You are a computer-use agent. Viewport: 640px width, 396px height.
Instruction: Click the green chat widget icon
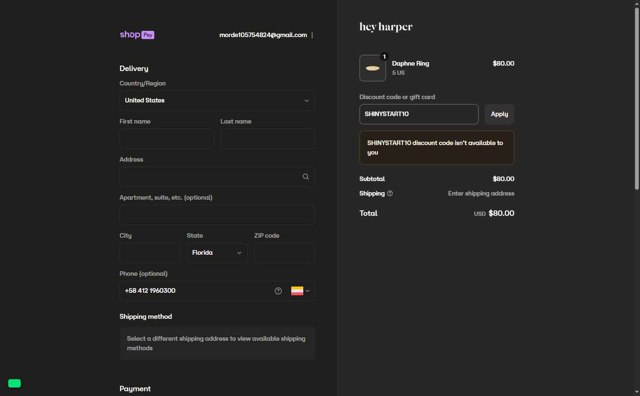(14, 383)
